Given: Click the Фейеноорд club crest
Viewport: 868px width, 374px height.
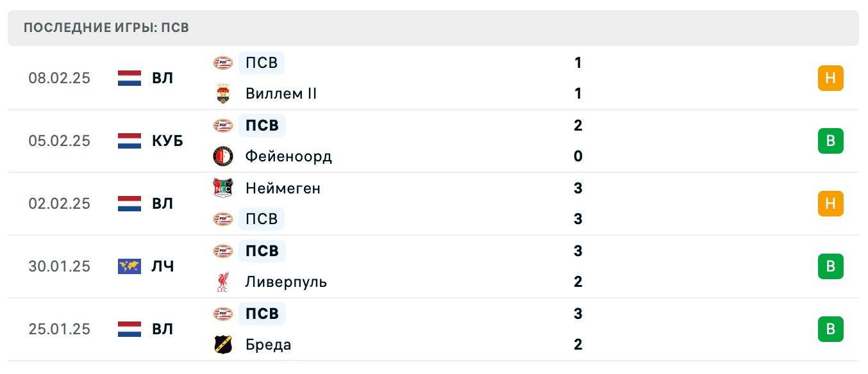Looking at the screenshot, I should tap(222, 156).
